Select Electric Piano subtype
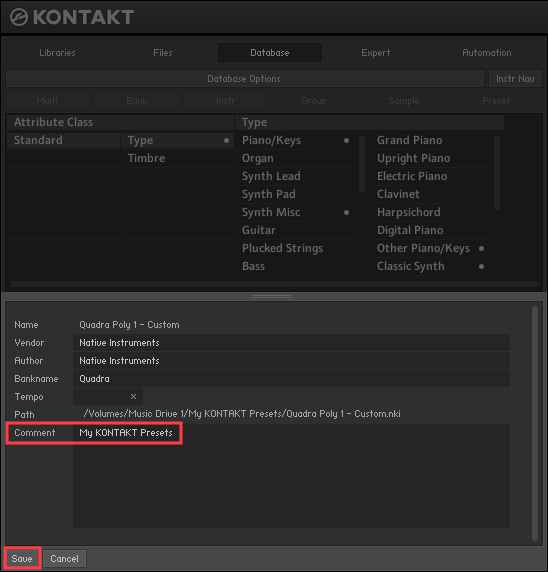This screenshot has height=572, width=548. pos(430,176)
